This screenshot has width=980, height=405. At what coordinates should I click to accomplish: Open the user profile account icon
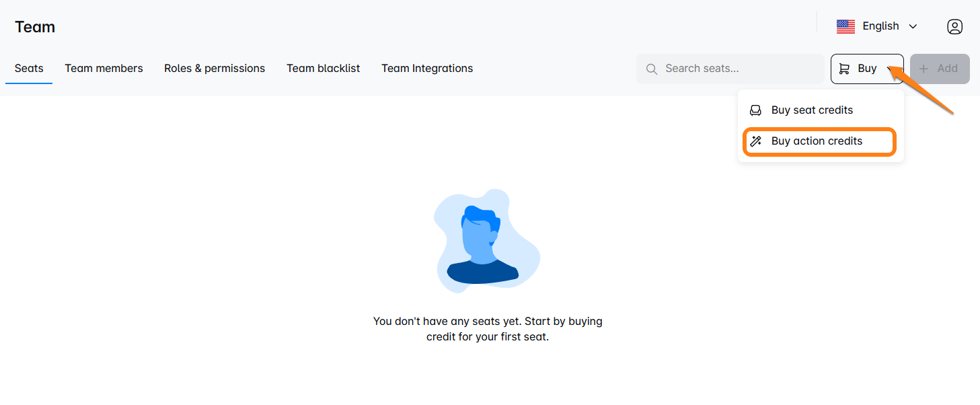(954, 27)
